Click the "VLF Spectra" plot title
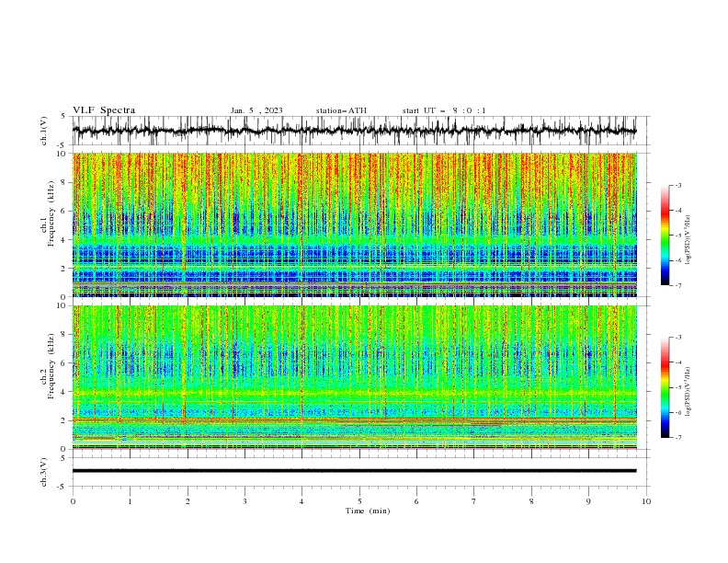The width and height of the screenshot is (728, 563). [104, 110]
